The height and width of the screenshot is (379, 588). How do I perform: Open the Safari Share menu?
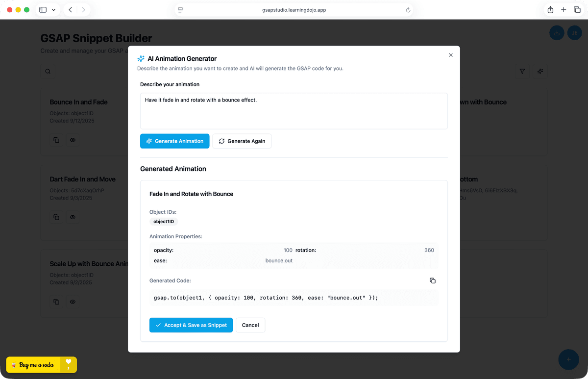click(x=550, y=10)
